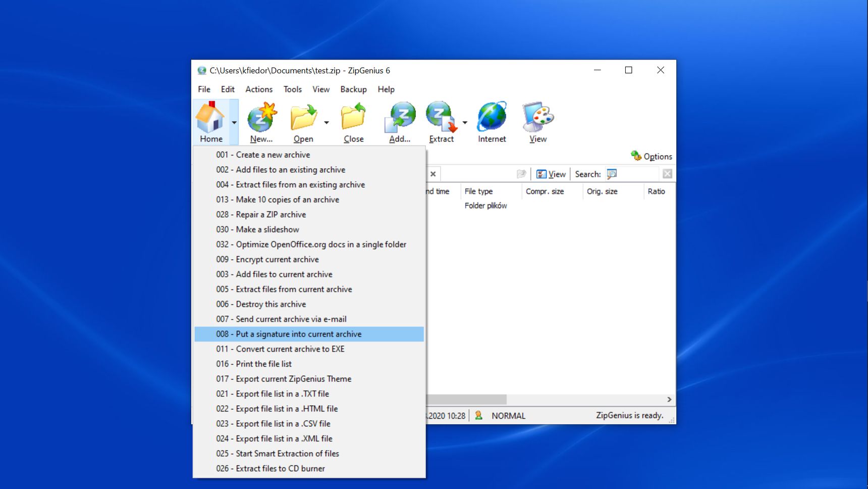Click the Extract toolbar icon
868x489 pixels.
point(442,122)
